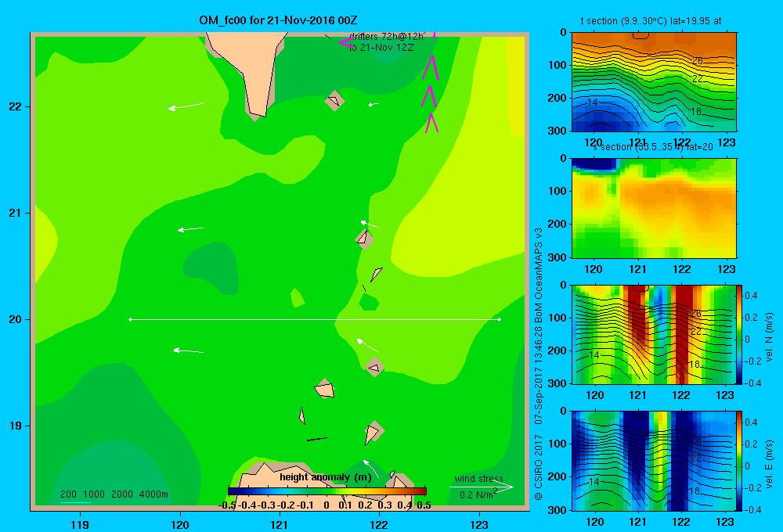Click latitude label 22 on the main map

(x=15, y=107)
